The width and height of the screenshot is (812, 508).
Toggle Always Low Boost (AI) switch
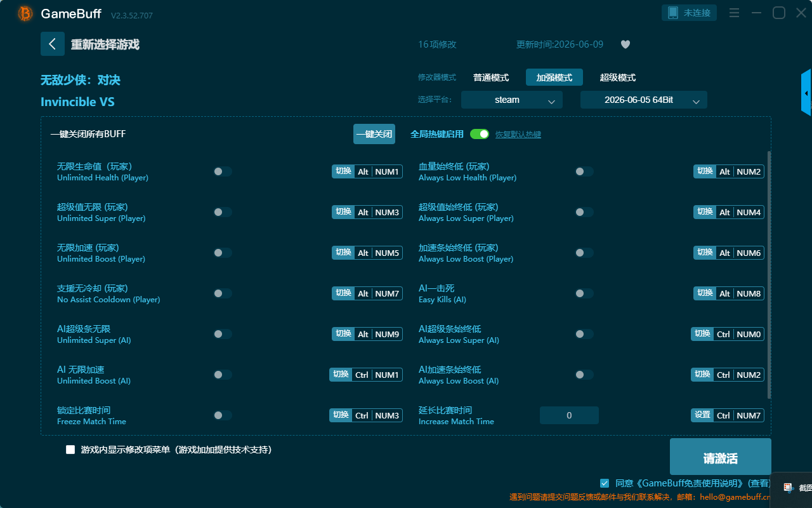tap(584, 375)
